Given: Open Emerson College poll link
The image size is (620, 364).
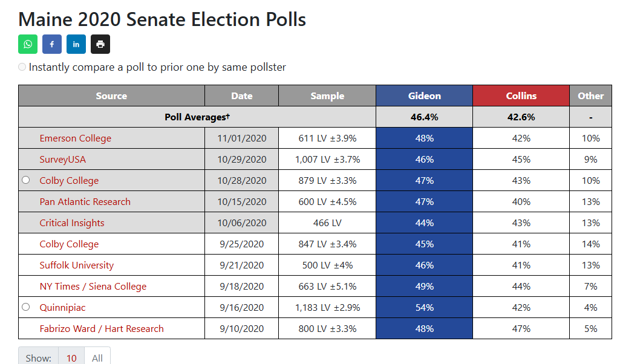Looking at the screenshot, I should pyautogui.click(x=76, y=138).
